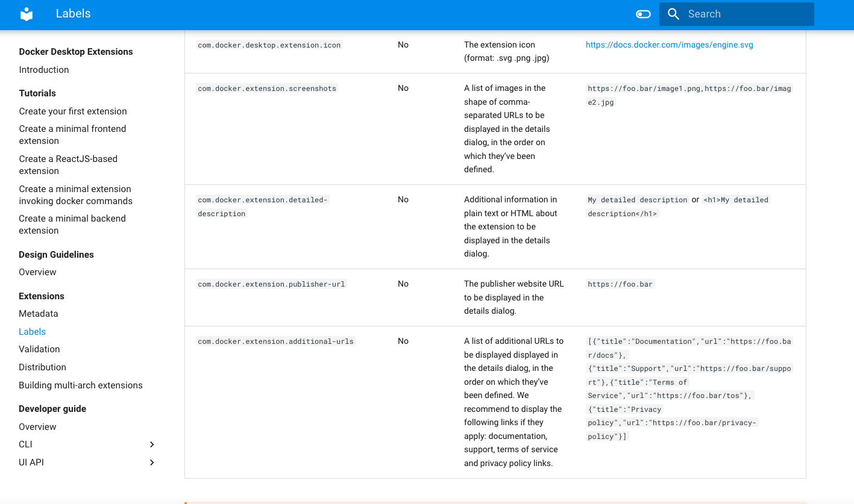Open Create a ReactJS-based extension
Viewport: 854px width, 504px height.
pyautogui.click(x=68, y=165)
